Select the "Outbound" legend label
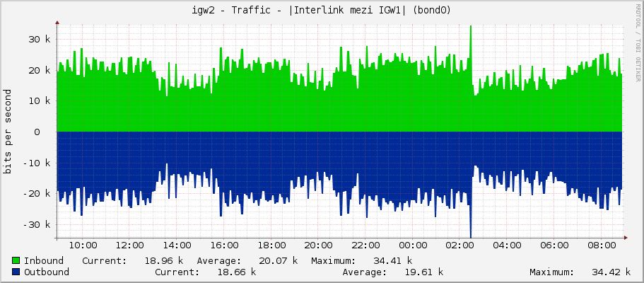Image resolution: width=644 pixels, height=283 pixels. pos(47,272)
